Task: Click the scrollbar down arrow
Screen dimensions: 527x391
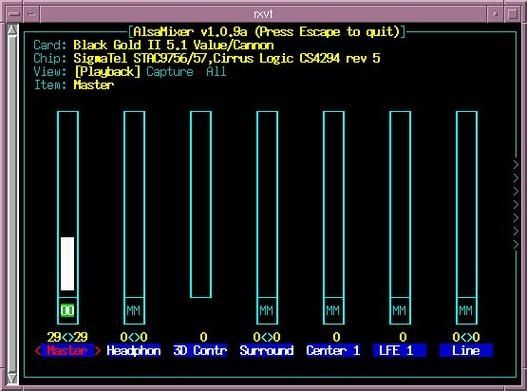Action: coord(12,378)
